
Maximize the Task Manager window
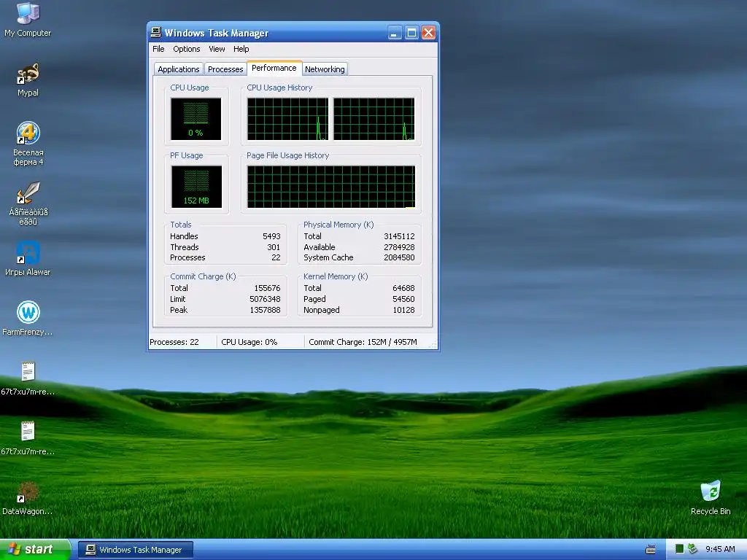click(x=411, y=33)
